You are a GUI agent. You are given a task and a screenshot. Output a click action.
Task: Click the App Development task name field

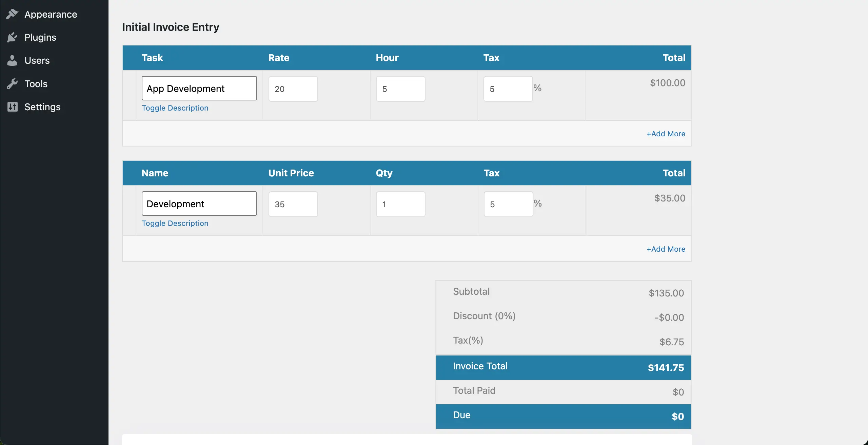coord(199,88)
